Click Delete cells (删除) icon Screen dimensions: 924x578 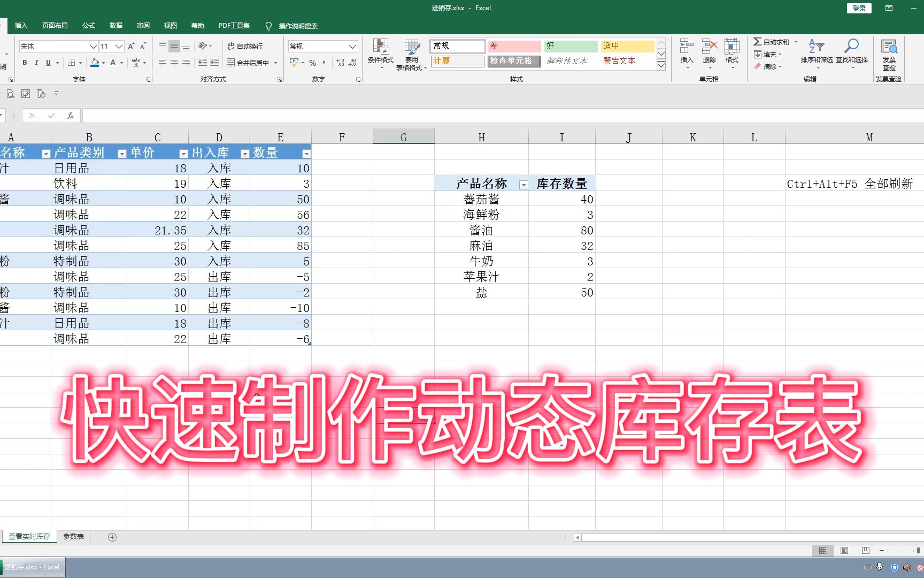[x=710, y=54]
